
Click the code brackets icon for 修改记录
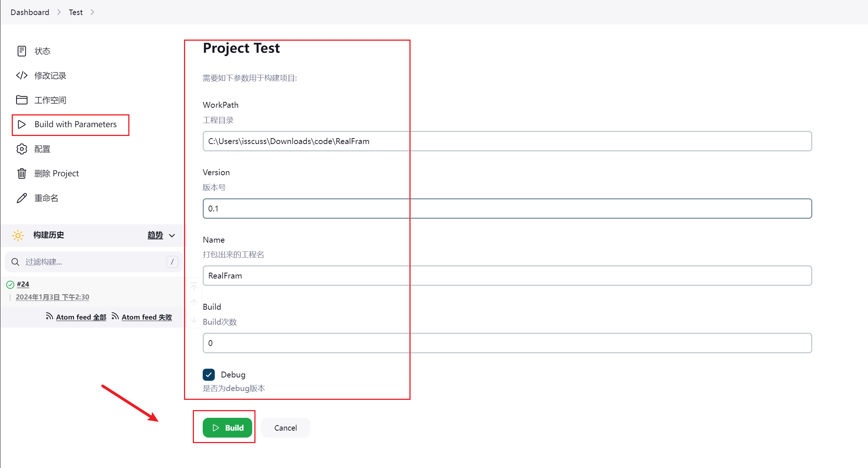22,75
